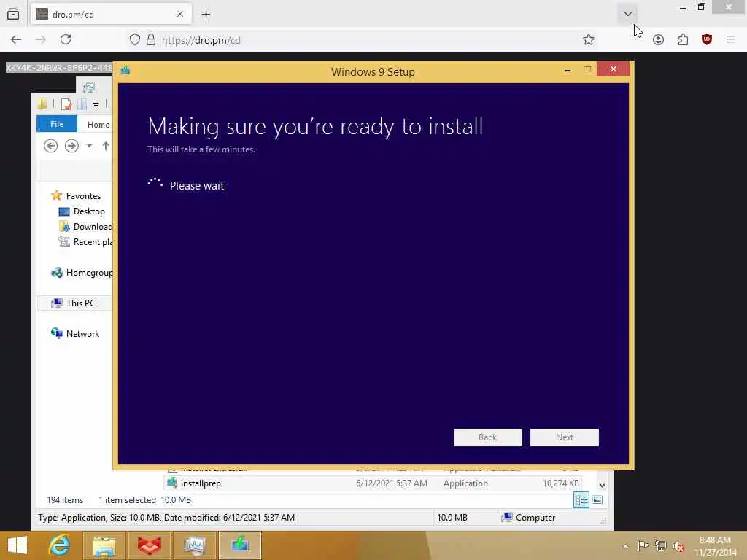Open the red fox app on taskbar

point(149,545)
